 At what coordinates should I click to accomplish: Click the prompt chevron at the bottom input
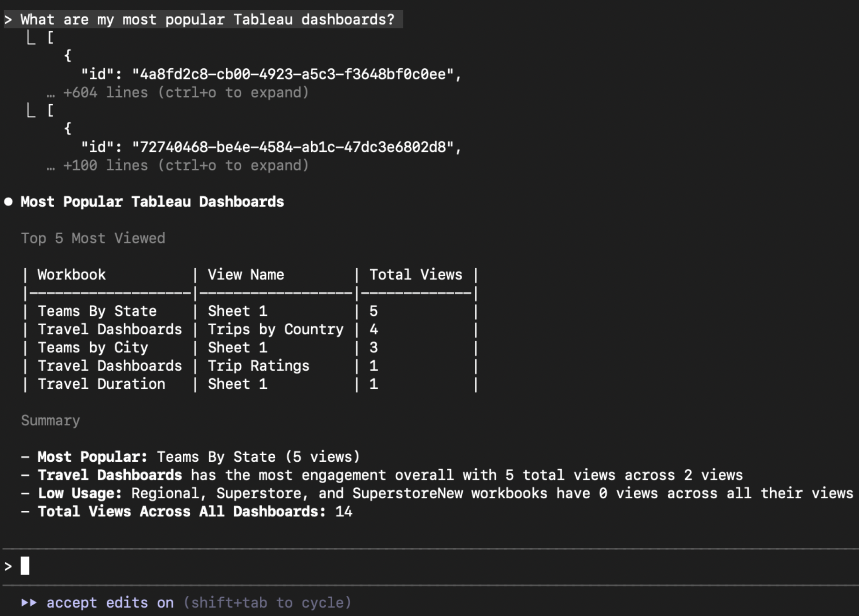click(x=8, y=566)
